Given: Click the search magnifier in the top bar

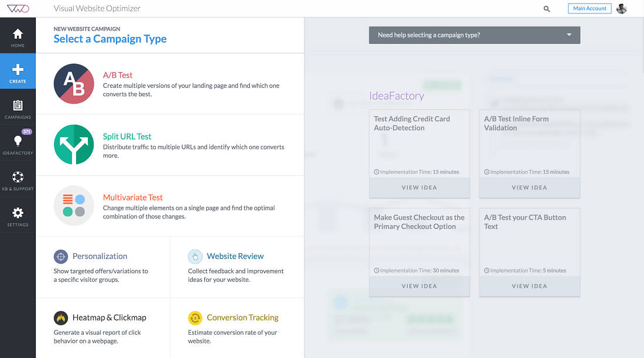Looking at the screenshot, I should click(x=546, y=8).
